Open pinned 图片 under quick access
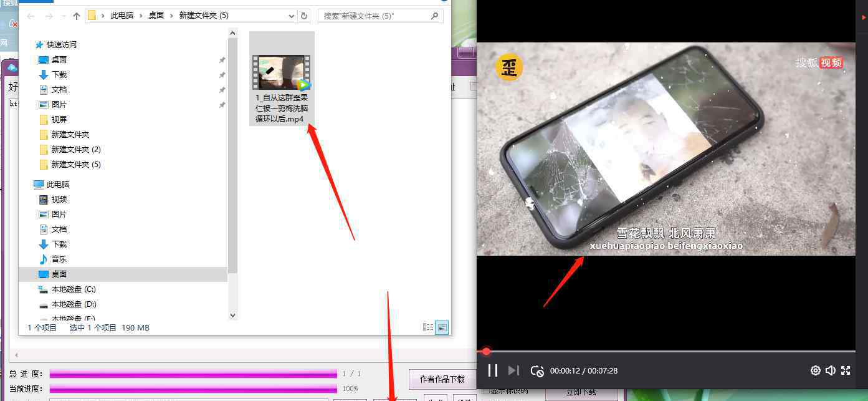868x401 pixels. click(x=59, y=104)
